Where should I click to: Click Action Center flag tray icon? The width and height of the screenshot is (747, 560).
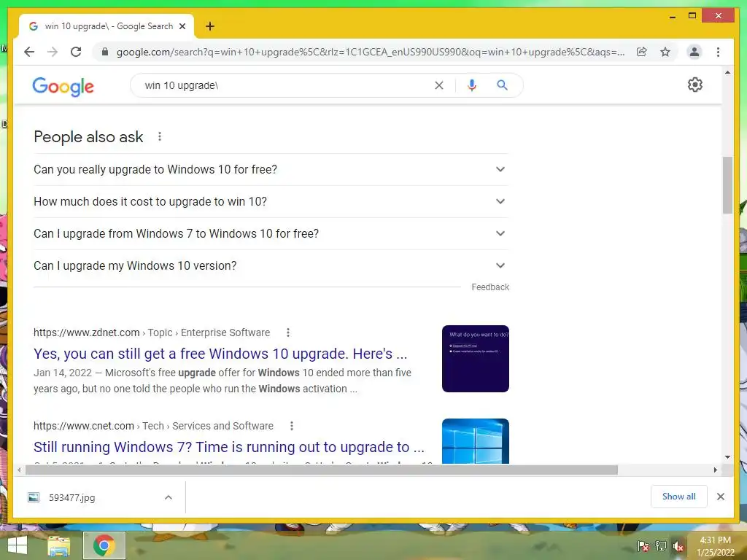pos(643,546)
